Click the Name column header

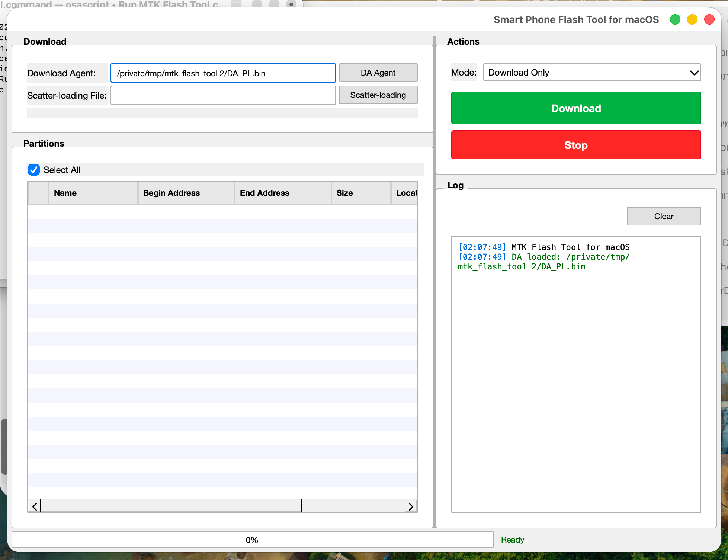tap(93, 193)
